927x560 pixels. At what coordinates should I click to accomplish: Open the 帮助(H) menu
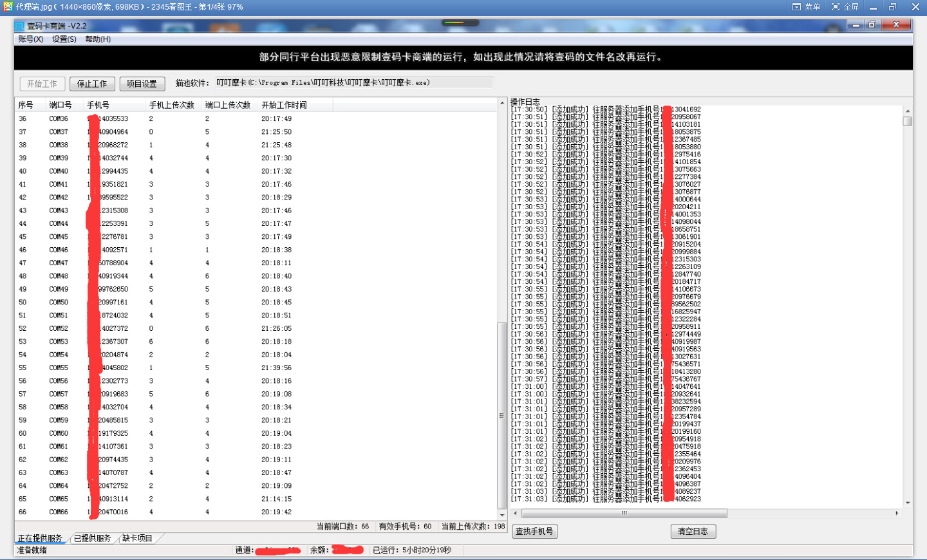(x=98, y=39)
